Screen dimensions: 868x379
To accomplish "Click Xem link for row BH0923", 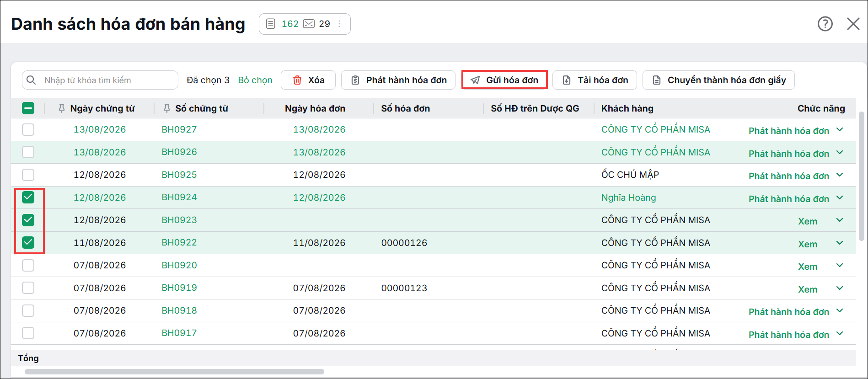I will [808, 221].
